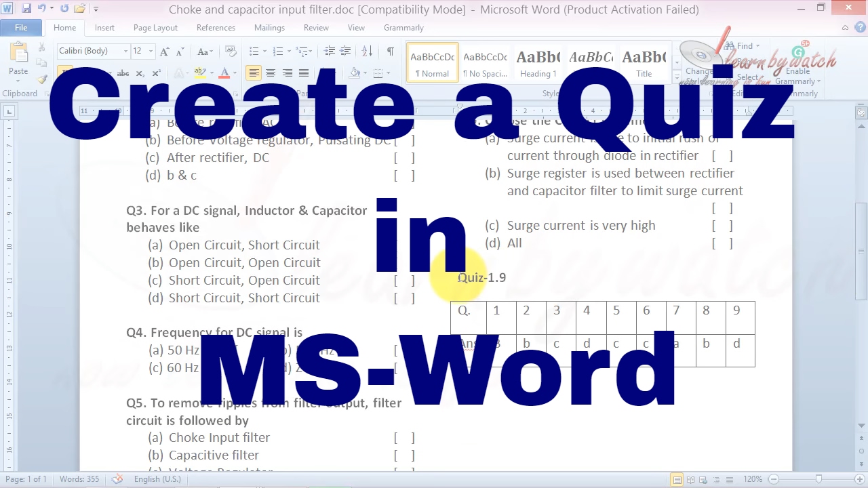Screen dimensions: 868x488
Task: Click the zoom slider handle
Action: coord(818,479)
